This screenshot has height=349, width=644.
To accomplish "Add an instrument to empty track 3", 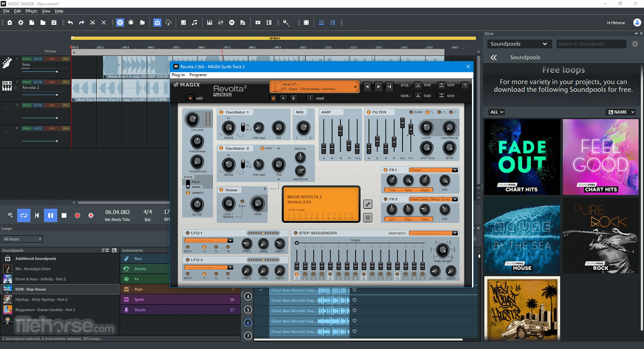I will coord(7,109).
